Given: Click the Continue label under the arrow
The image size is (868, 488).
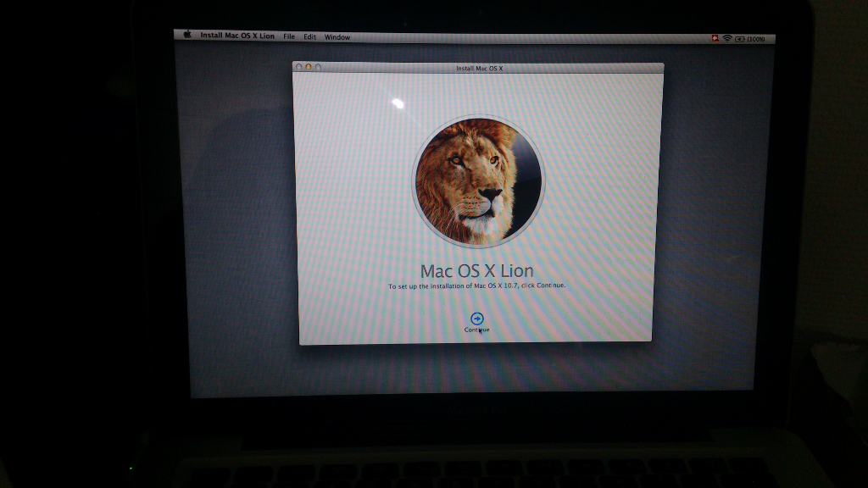Looking at the screenshot, I should click(476, 330).
